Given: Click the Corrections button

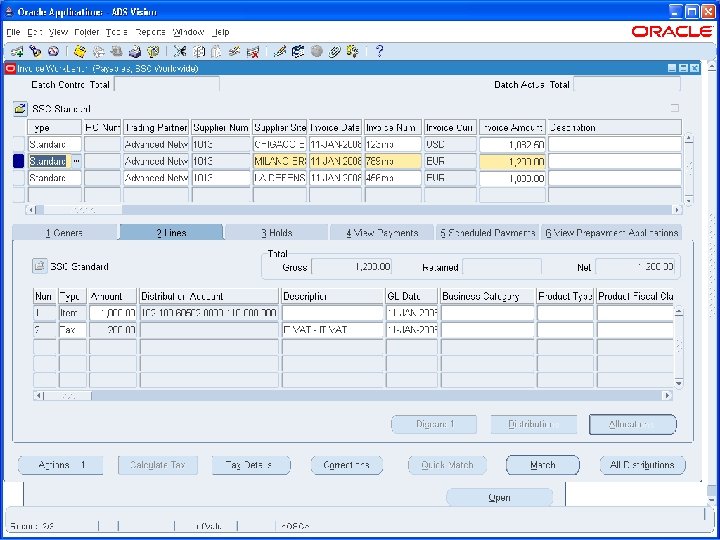Looking at the screenshot, I should point(347,465).
